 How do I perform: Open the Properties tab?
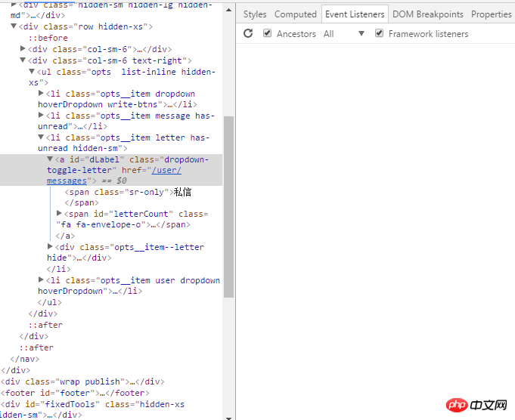pyautogui.click(x=491, y=14)
